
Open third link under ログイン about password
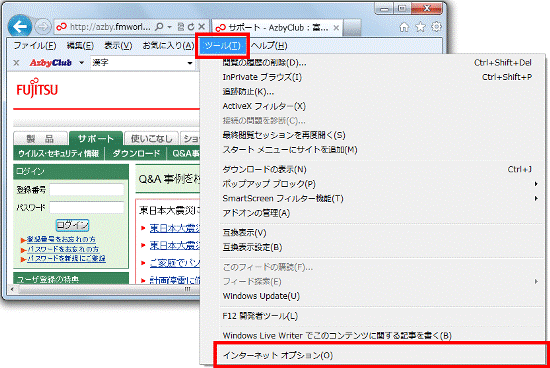click(x=66, y=259)
